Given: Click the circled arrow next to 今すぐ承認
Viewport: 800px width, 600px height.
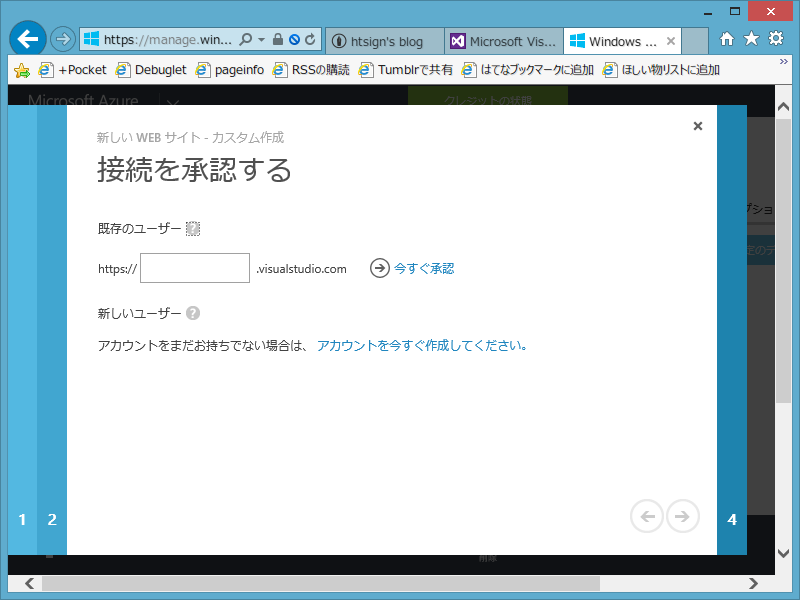Looking at the screenshot, I should (378, 267).
